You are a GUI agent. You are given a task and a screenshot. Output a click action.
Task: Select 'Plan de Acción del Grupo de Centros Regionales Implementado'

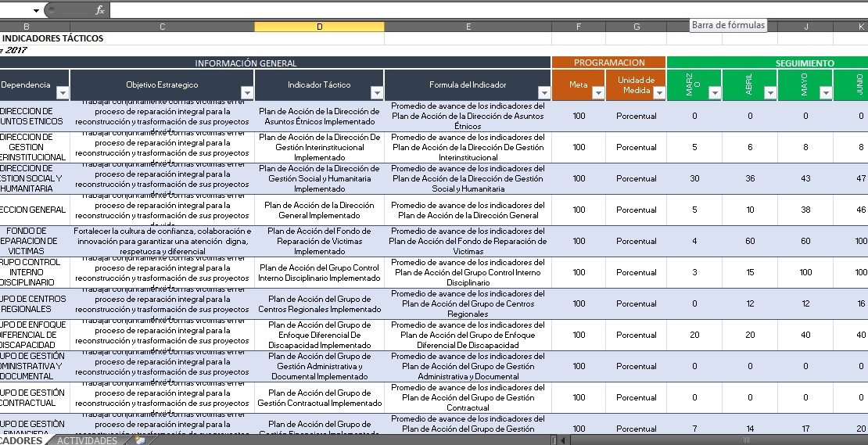pyautogui.click(x=319, y=304)
